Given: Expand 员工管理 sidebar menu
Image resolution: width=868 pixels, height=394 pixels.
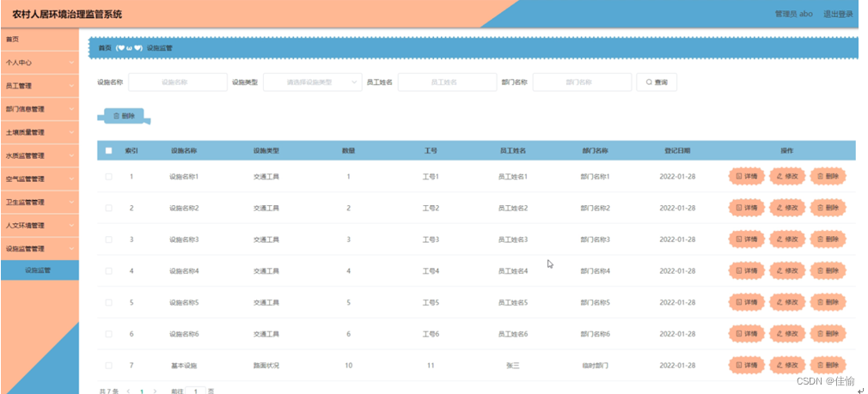Looking at the screenshot, I should coord(40,86).
